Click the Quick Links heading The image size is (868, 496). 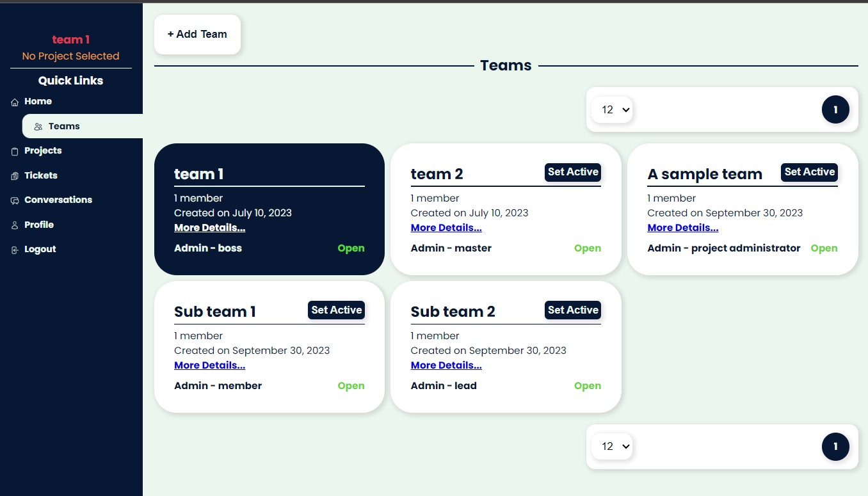tap(70, 81)
